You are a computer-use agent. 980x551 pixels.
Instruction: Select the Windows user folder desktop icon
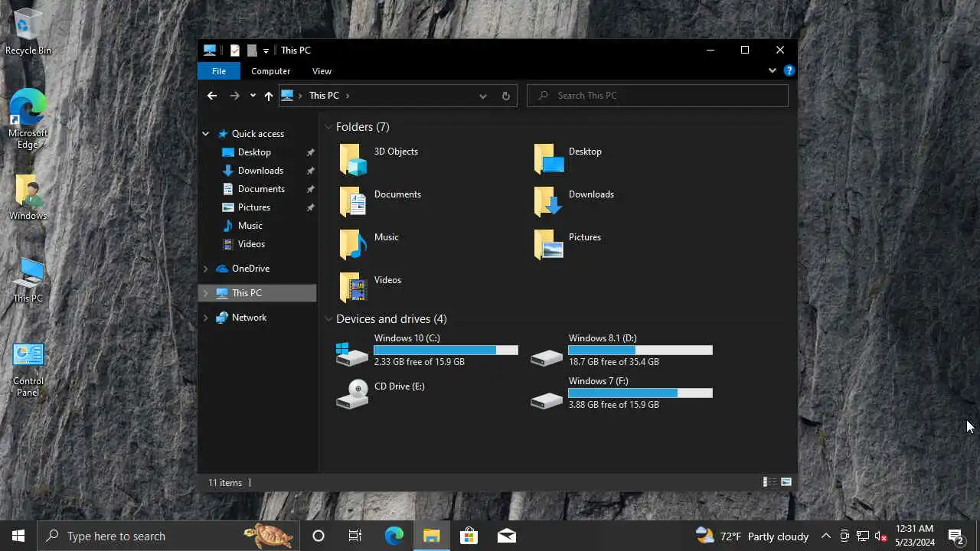click(x=28, y=197)
